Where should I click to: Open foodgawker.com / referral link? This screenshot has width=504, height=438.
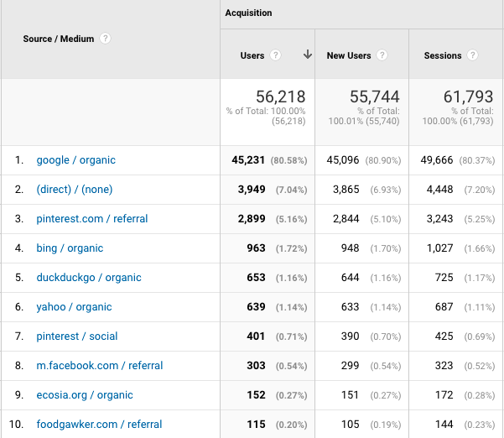[99, 425]
